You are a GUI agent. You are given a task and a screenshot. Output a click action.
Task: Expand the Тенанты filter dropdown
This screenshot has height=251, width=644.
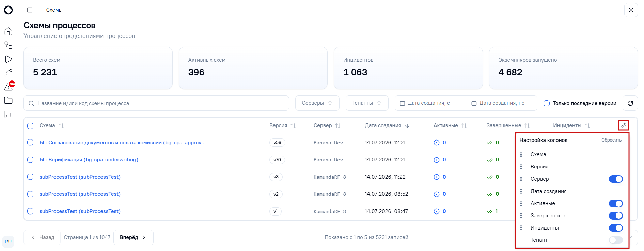[x=367, y=103]
